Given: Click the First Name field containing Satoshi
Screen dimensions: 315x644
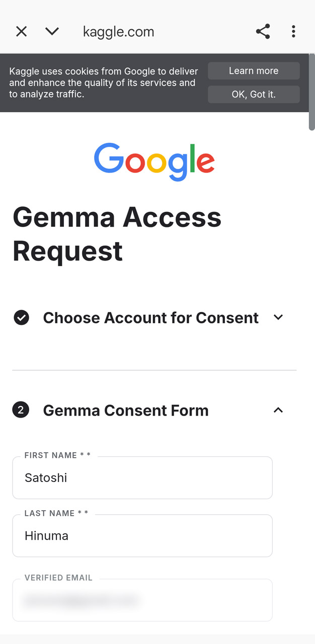Looking at the screenshot, I should click(142, 478).
